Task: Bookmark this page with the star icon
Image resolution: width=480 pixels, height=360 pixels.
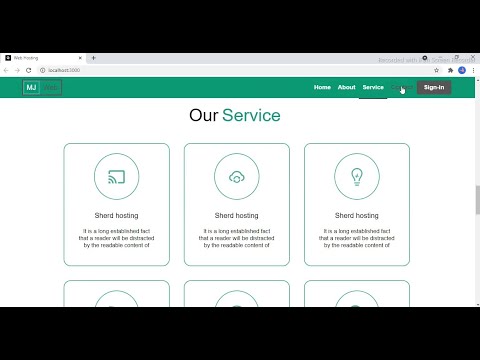Action: click(437, 70)
